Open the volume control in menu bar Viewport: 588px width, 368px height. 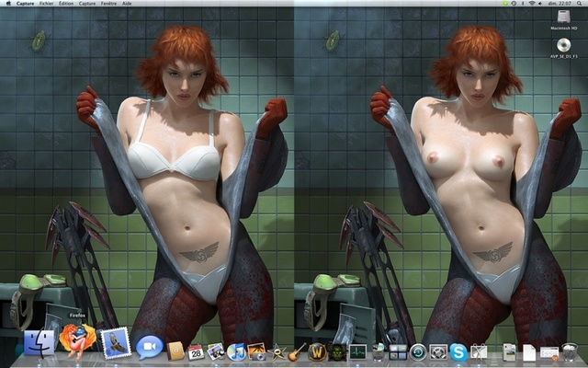pyautogui.click(x=540, y=4)
